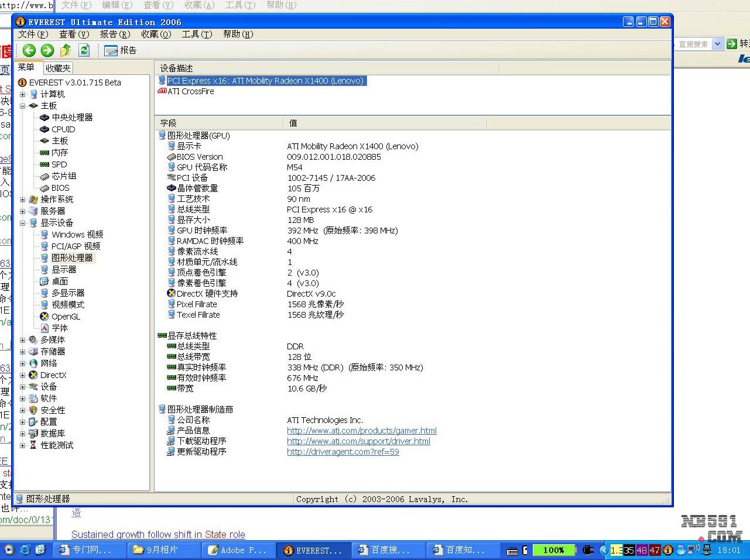Expand the 计算机 tree node
Image resolution: width=750 pixels, height=560 pixels.
pos(23,94)
